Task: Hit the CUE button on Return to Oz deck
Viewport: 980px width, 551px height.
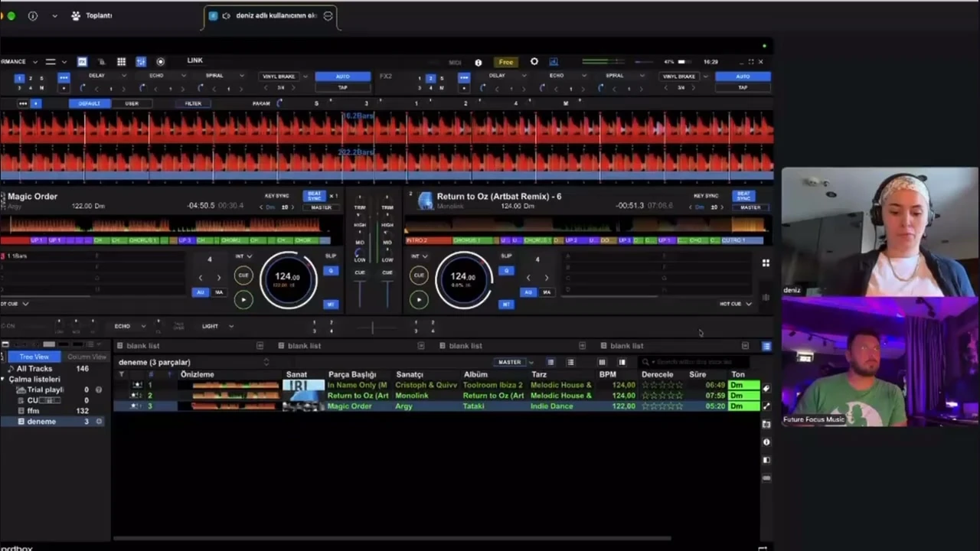Action: 419,275
